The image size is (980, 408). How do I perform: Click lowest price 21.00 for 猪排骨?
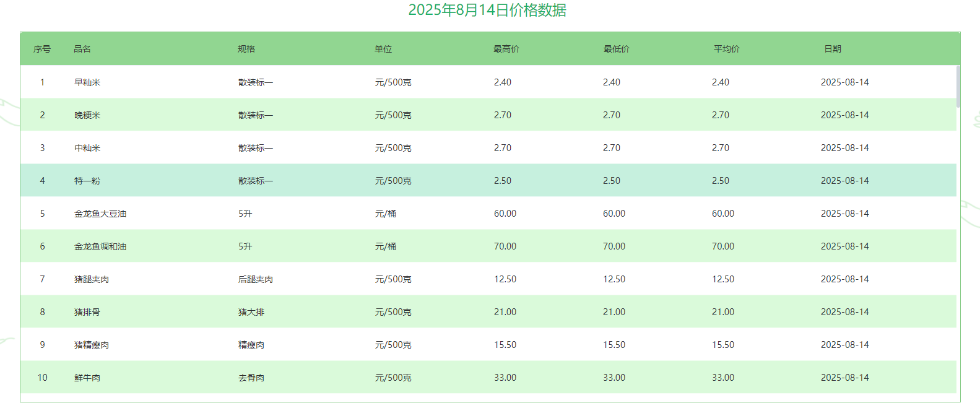point(614,312)
